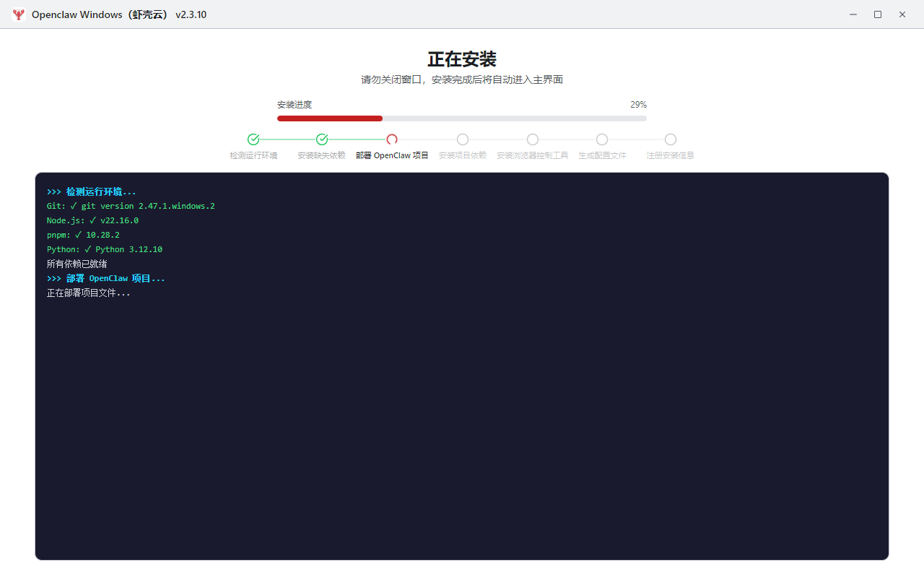Click the lobster logo in the title bar
This screenshot has width=924, height=578.
pos(18,14)
